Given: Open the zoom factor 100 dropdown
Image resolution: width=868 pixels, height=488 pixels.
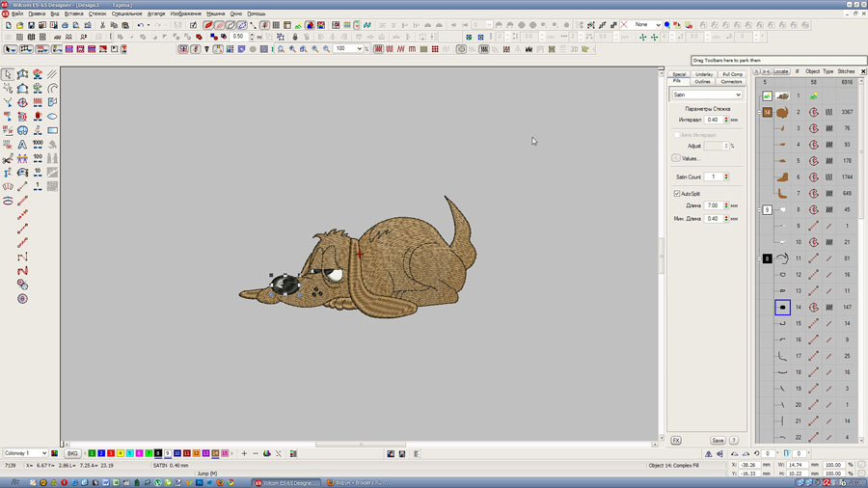Looking at the screenshot, I should coord(360,48).
